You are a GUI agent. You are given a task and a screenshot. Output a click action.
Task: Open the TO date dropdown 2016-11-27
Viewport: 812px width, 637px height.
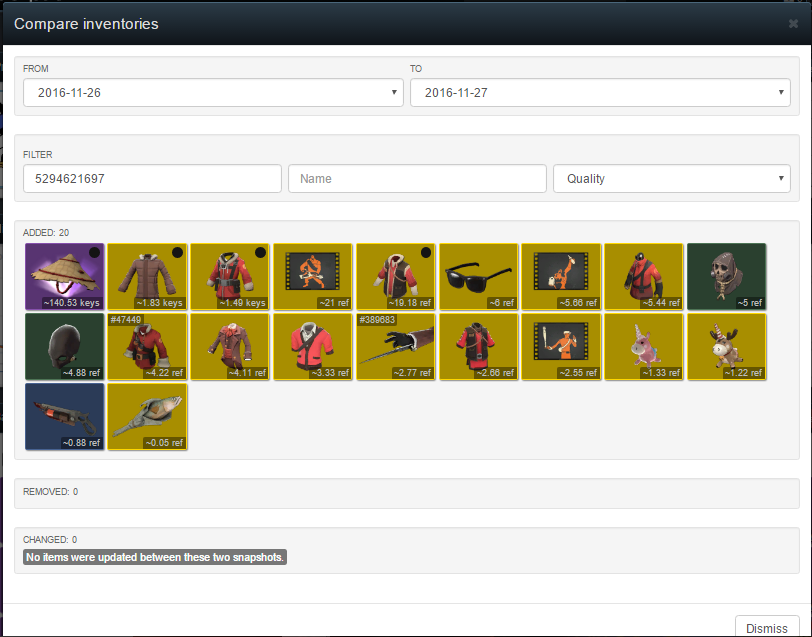tap(600, 93)
